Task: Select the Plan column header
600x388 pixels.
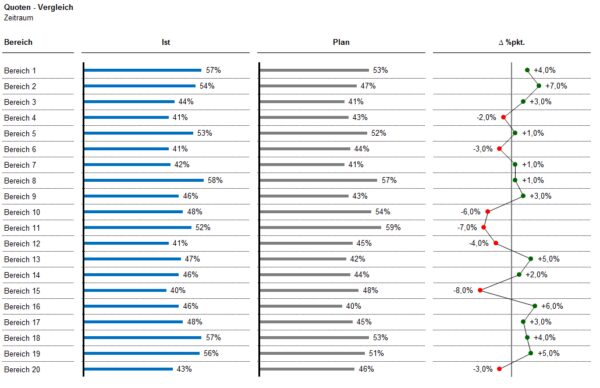Action: pyautogui.click(x=341, y=42)
